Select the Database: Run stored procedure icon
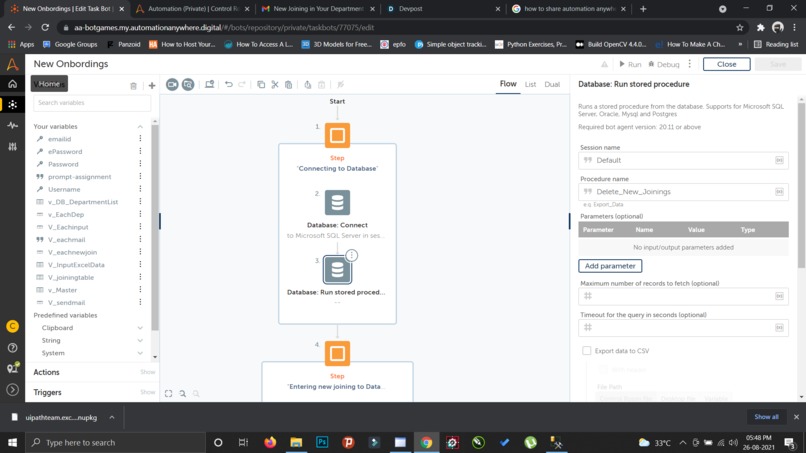 [x=337, y=269]
